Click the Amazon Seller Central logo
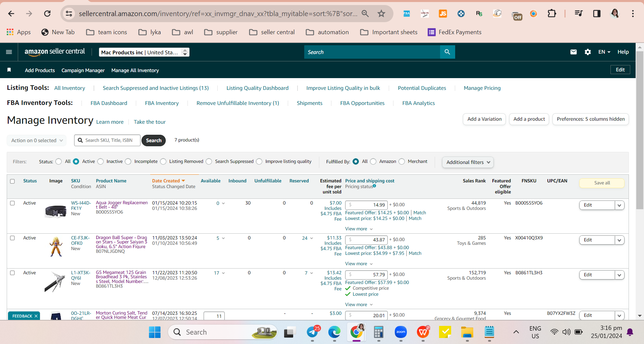The height and width of the screenshot is (344, 644). [55, 52]
